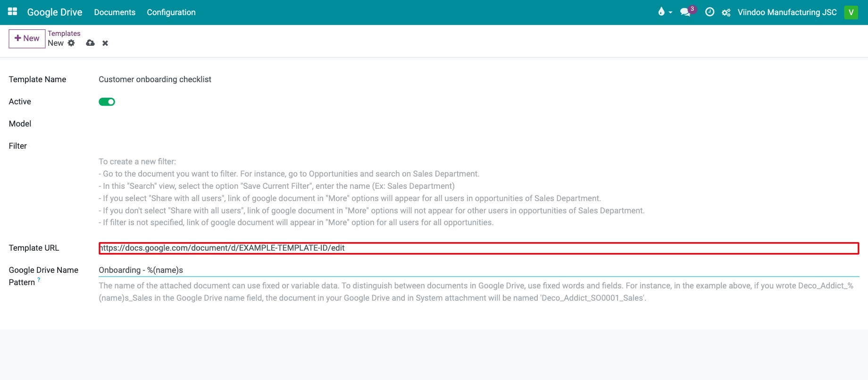Focus the Template URL input
The height and width of the screenshot is (380, 868).
pos(478,248)
